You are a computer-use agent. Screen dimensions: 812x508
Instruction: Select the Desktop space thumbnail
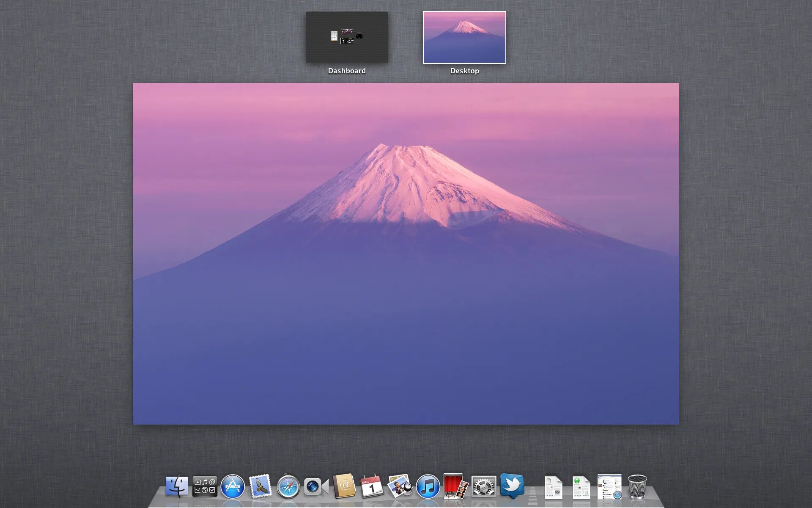464,37
